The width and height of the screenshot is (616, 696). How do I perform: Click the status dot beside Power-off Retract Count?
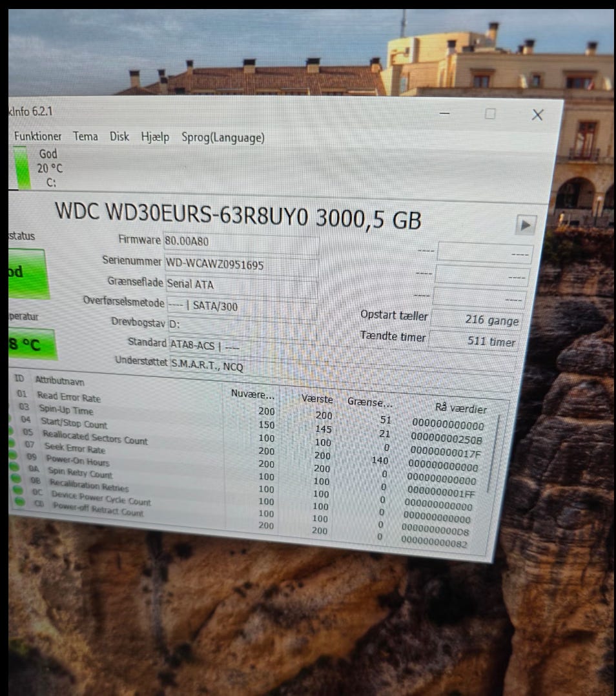point(20,501)
